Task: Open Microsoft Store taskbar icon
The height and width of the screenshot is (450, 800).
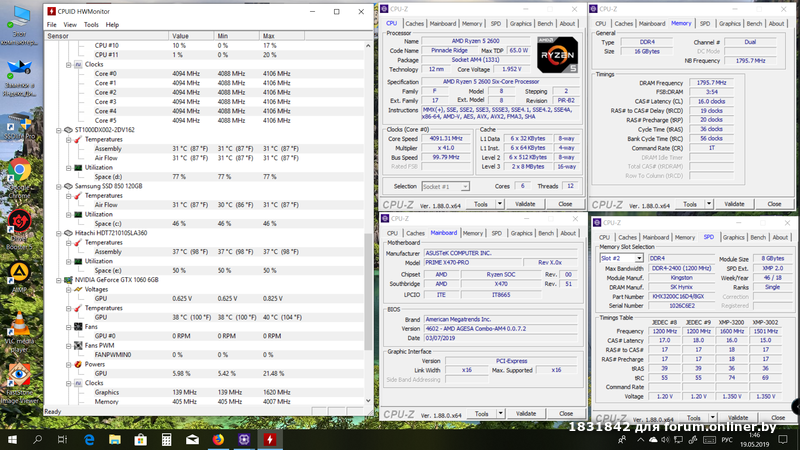Action: pos(141,439)
